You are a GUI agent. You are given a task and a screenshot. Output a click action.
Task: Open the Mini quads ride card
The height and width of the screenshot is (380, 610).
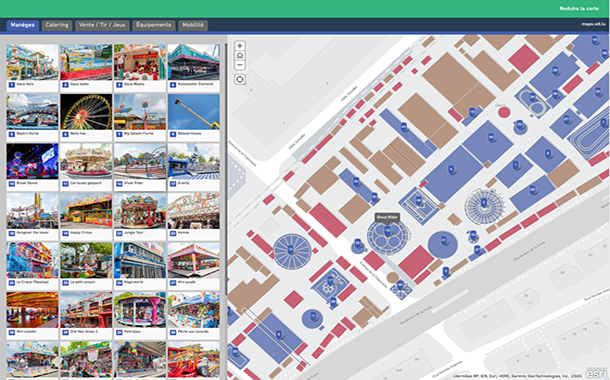coord(193,266)
